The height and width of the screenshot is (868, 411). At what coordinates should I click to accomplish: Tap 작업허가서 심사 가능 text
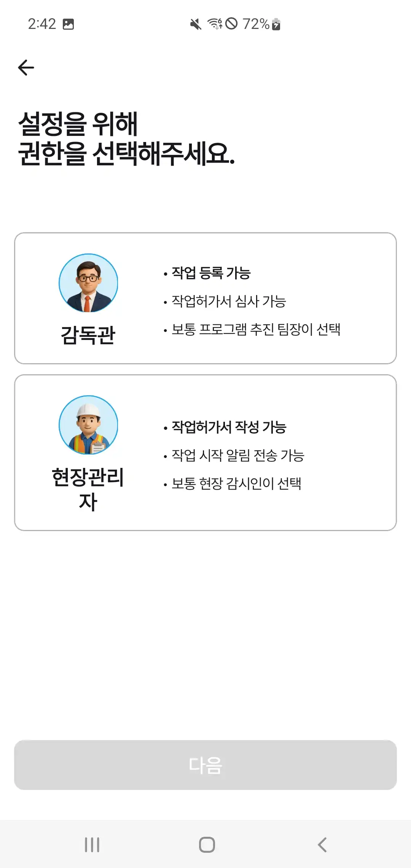tap(229, 302)
